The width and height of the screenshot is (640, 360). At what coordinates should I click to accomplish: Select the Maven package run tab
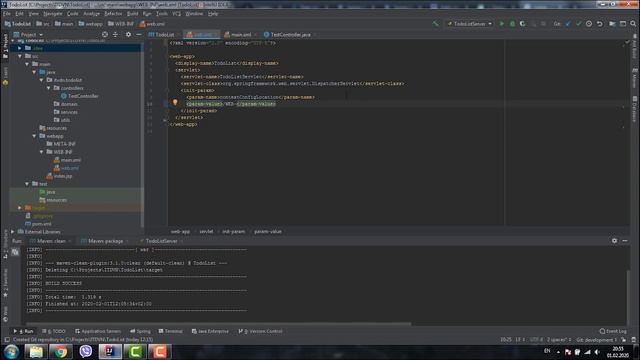point(105,241)
